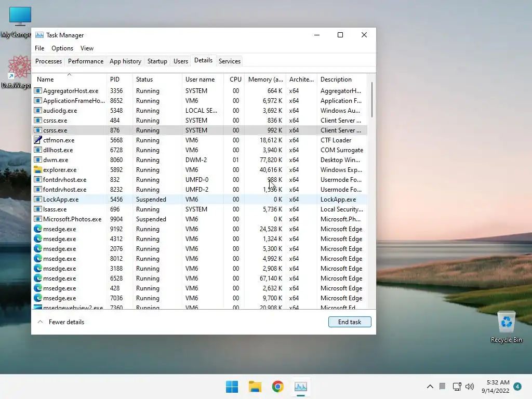Click the End task button
The height and width of the screenshot is (399, 532).
tap(350, 322)
